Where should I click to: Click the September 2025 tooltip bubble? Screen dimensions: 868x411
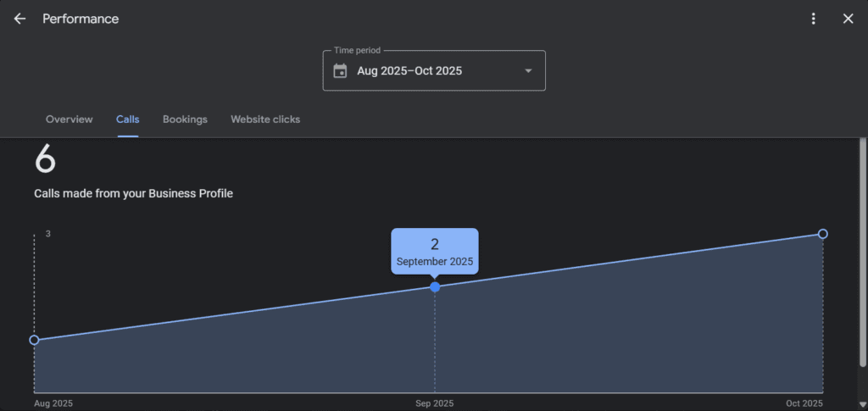pyautogui.click(x=435, y=251)
